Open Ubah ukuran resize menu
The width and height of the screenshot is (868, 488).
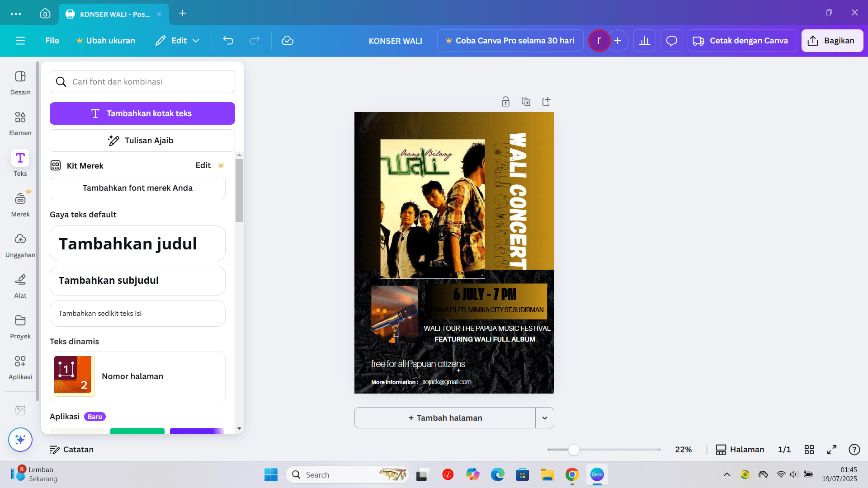point(105,41)
